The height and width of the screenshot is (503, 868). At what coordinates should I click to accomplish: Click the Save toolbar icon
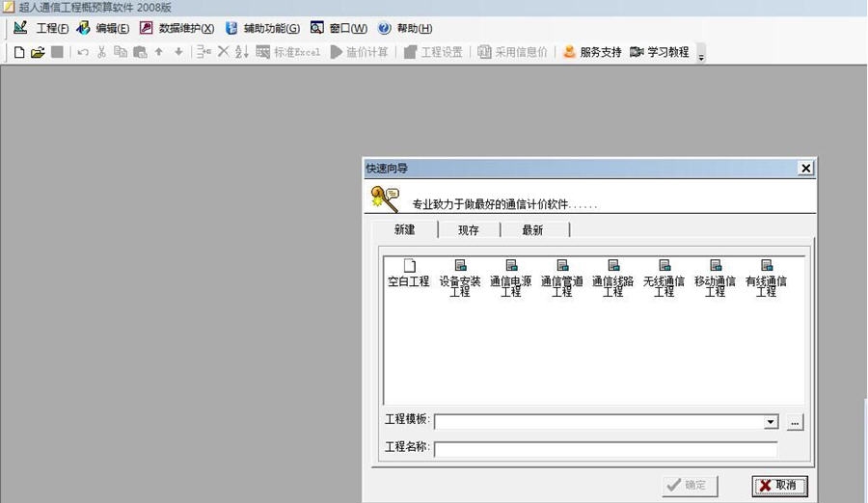(57, 52)
